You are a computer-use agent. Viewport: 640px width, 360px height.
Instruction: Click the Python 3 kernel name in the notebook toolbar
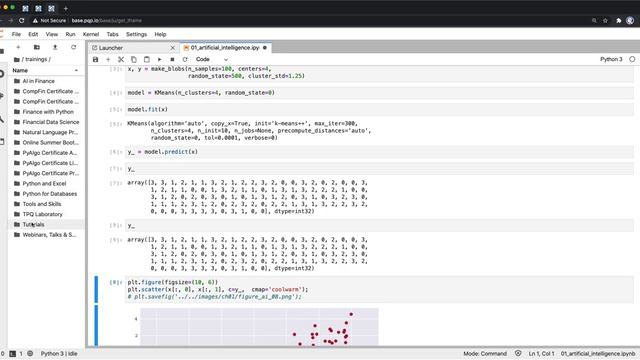[x=611, y=59]
